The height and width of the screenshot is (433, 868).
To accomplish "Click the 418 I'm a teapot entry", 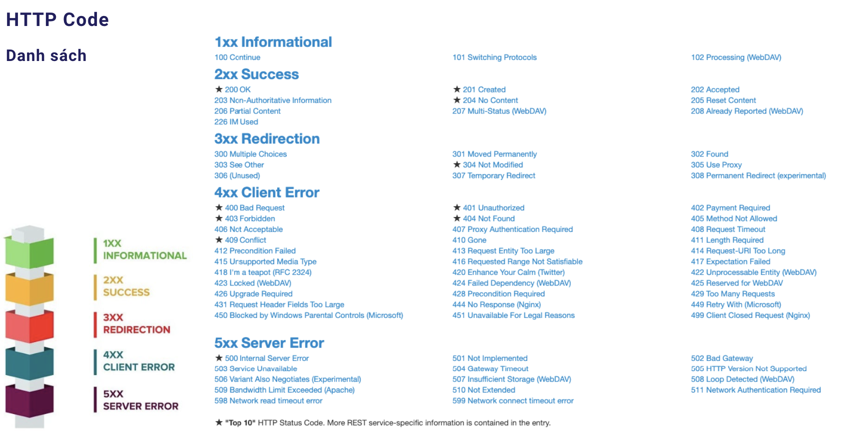I will point(263,272).
